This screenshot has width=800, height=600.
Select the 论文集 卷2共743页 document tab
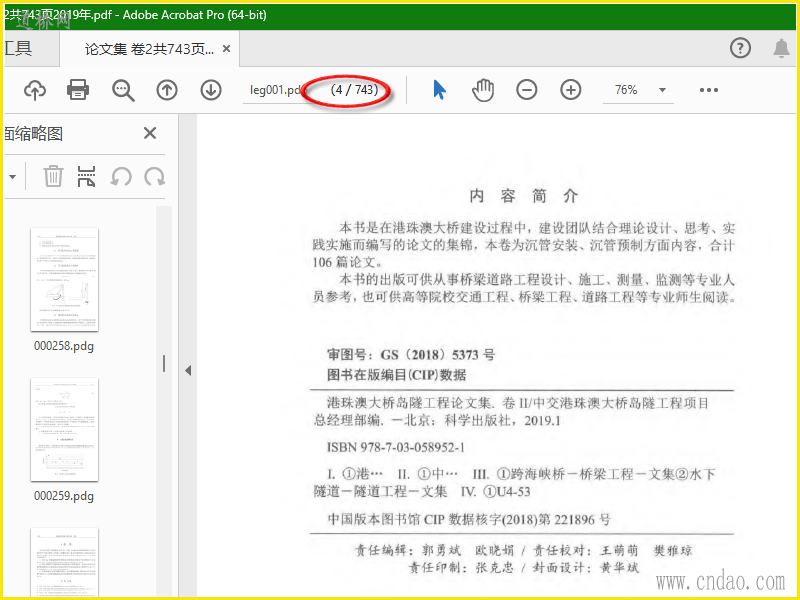pyautogui.click(x=149, y=49)
